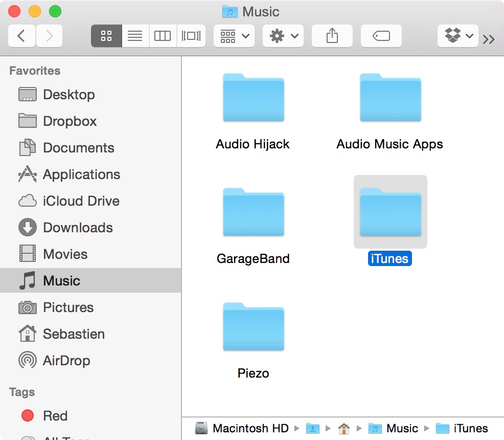Click the home folder in the path bar
The height and width of the screenshot is (440, 504).
click(344, 428)
